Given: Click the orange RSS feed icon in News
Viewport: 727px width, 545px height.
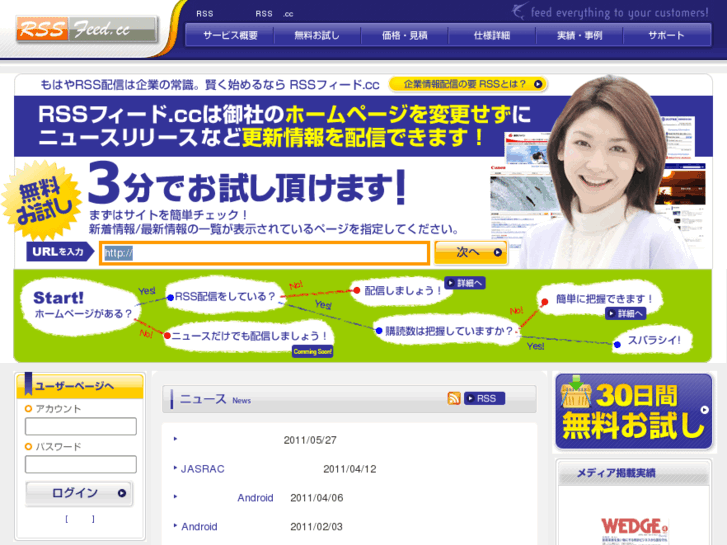Looking at the screenshot, I should 454,398.
